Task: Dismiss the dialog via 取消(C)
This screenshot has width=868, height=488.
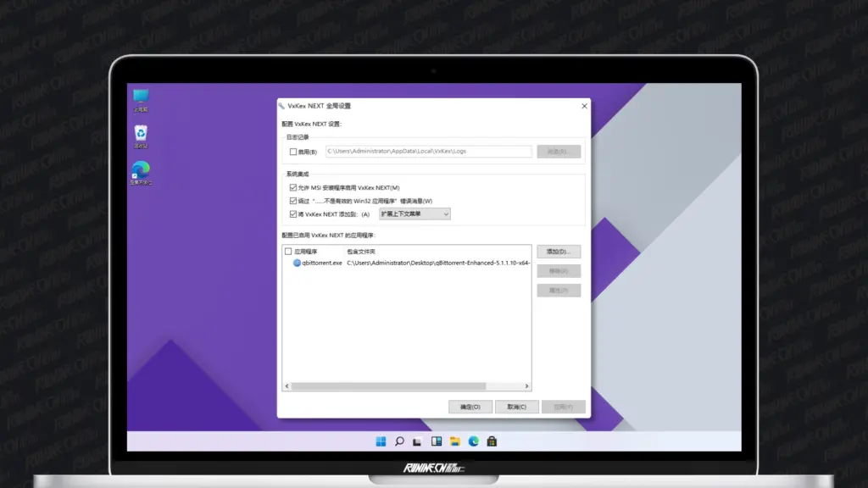Action: pyautogui.click(x=516, y=406)
